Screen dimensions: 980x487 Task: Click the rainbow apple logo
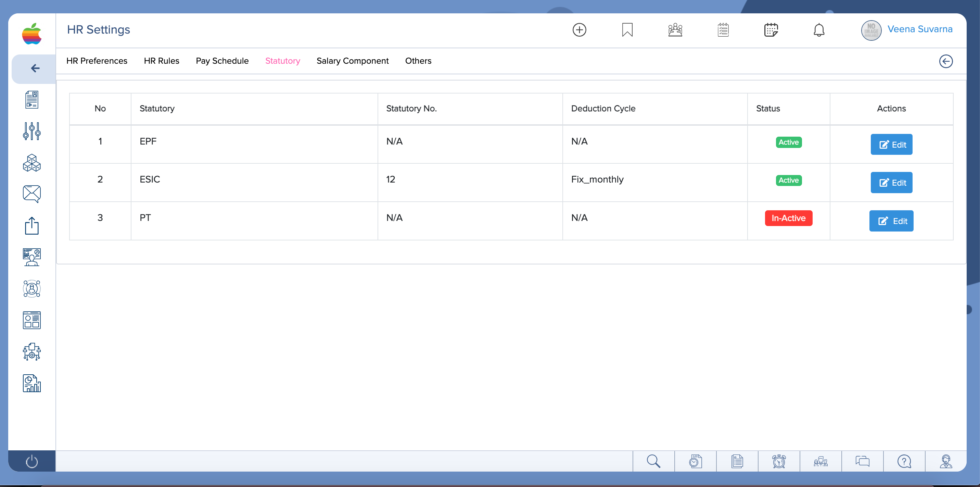click(x=31, y=34)
